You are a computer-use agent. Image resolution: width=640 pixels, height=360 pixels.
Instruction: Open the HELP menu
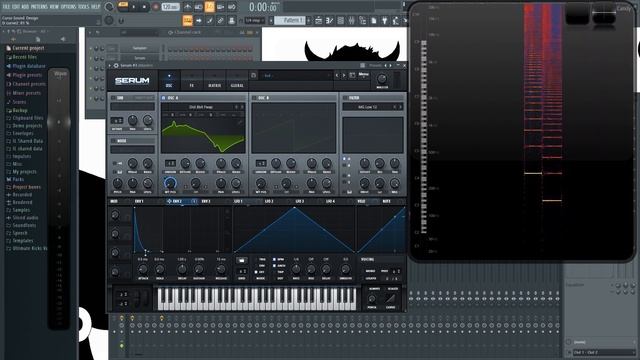(96, 7)
